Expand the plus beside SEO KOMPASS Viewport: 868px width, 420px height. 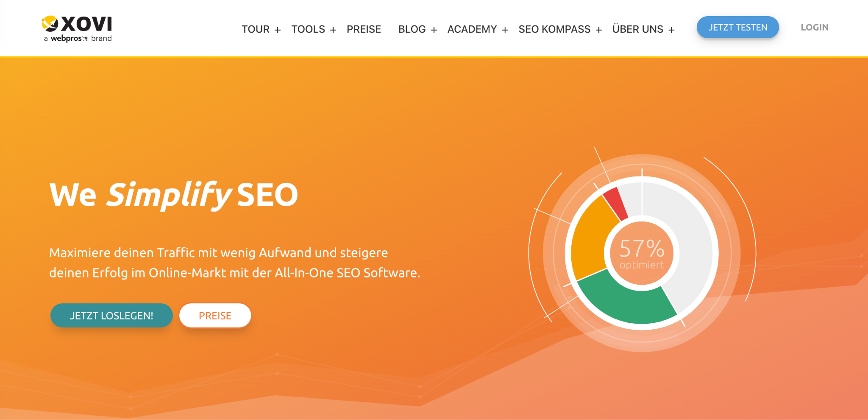pyautogui.click(x=599, y=30)
